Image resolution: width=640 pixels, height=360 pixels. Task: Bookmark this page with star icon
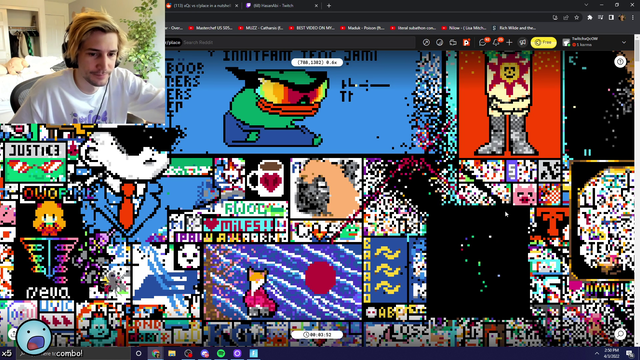[x=576, y=18]
